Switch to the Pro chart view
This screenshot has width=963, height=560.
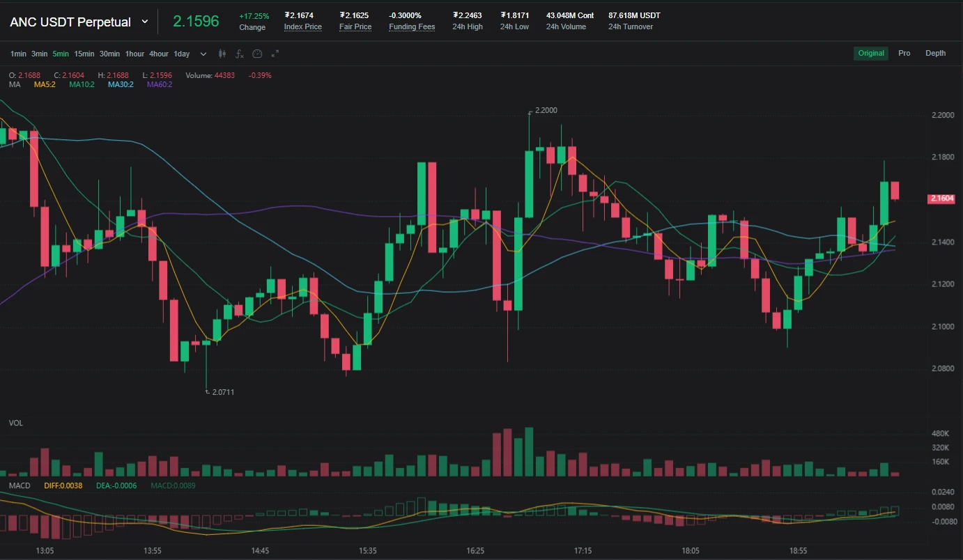coord(904,53)
